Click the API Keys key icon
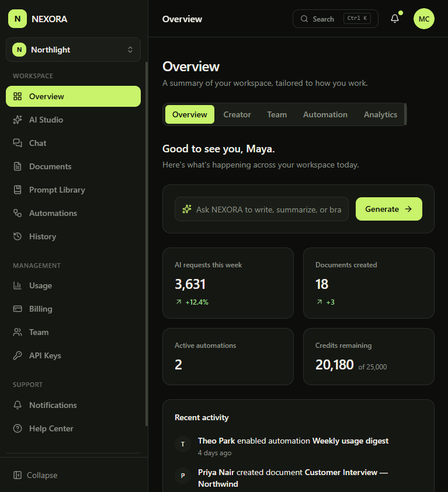 (18, 355)
